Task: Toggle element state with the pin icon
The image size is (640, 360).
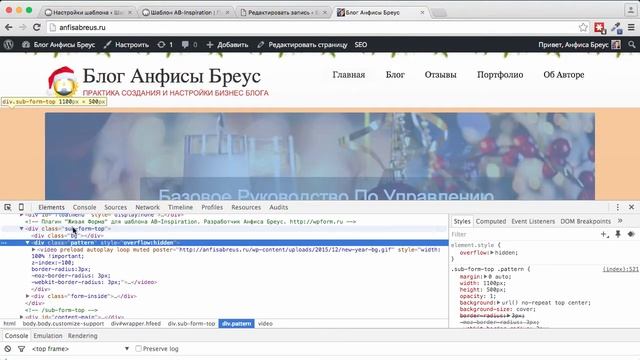Action: [618, 234]
